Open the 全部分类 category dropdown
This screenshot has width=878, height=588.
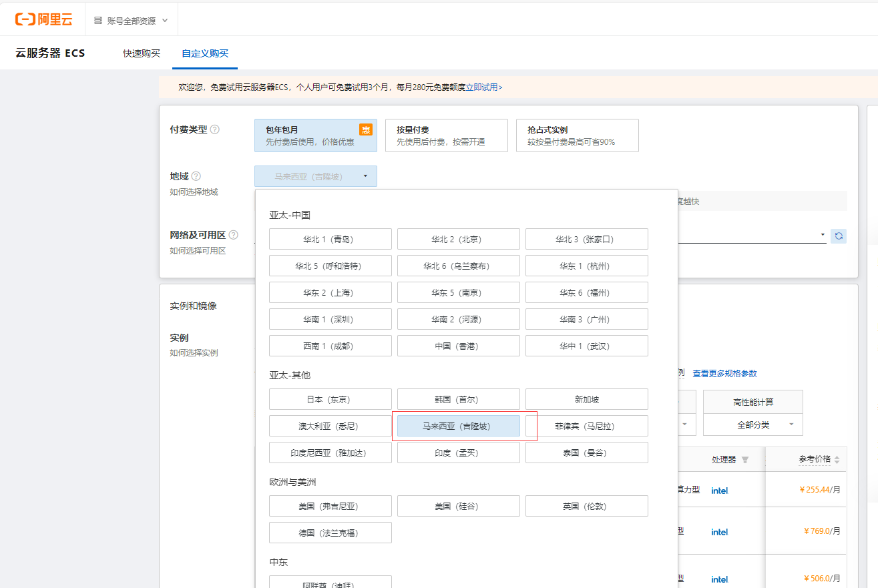[753, 424]
